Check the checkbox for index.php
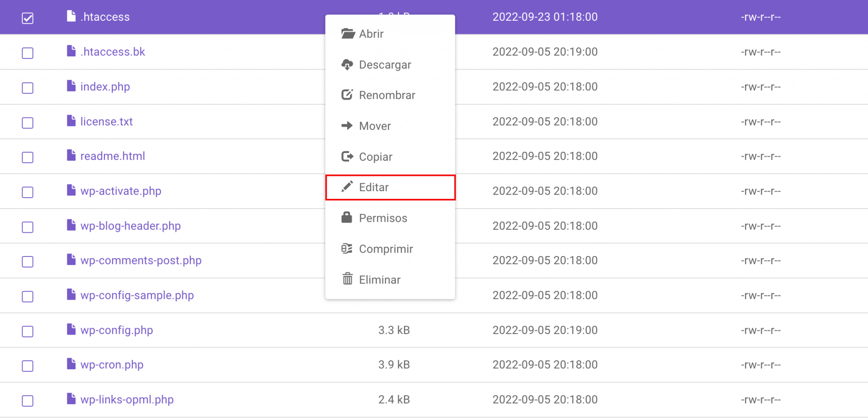The image size is (868, 418). [27, 88]
